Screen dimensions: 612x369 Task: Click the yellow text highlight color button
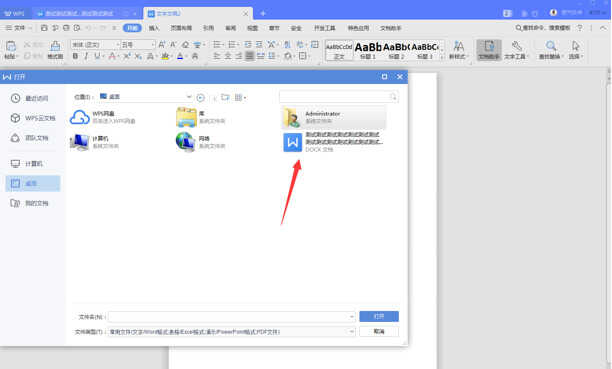coord(165,57)
